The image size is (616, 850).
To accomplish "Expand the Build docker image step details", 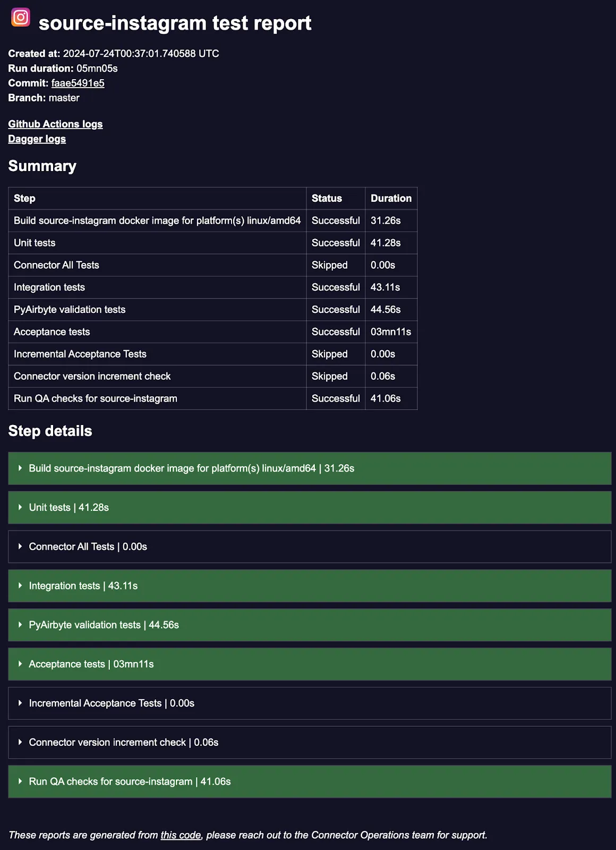I will coord(310,468).
